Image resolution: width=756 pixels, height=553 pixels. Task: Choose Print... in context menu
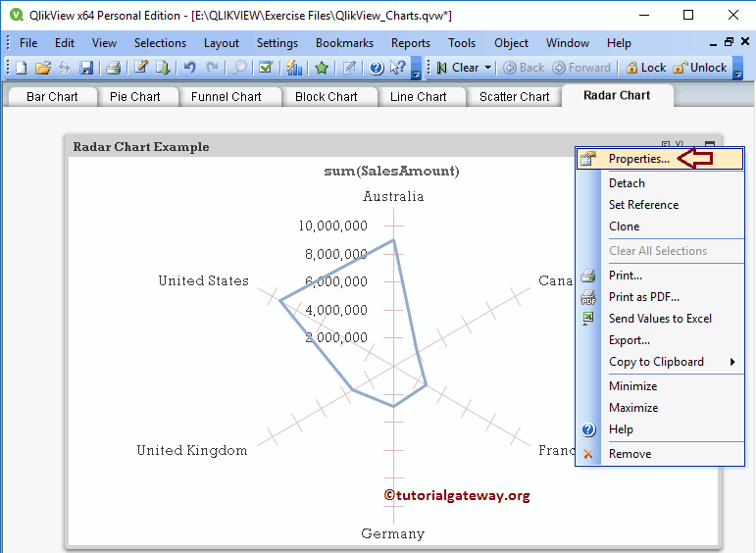[660, 276]
